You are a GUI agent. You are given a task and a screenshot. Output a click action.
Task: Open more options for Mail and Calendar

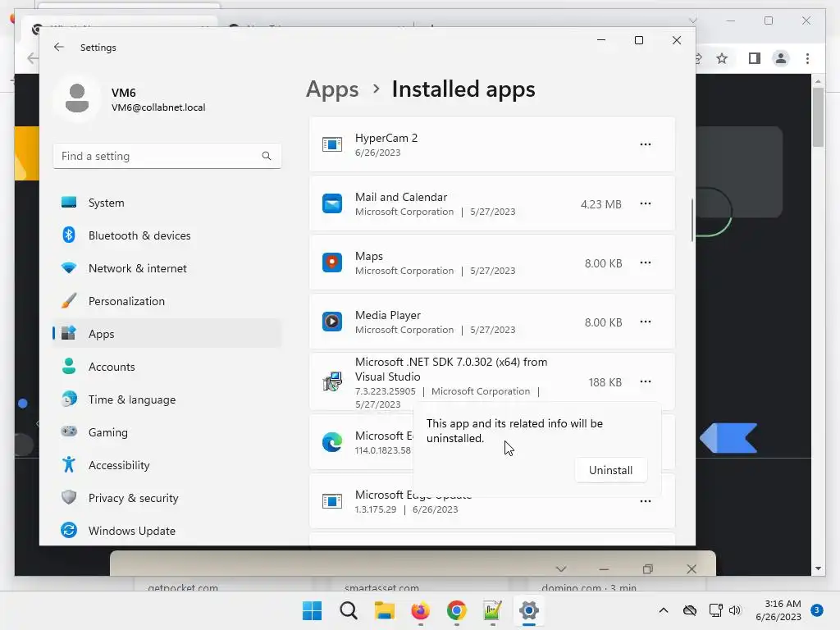pyautogui.click(x=645, y=203)
